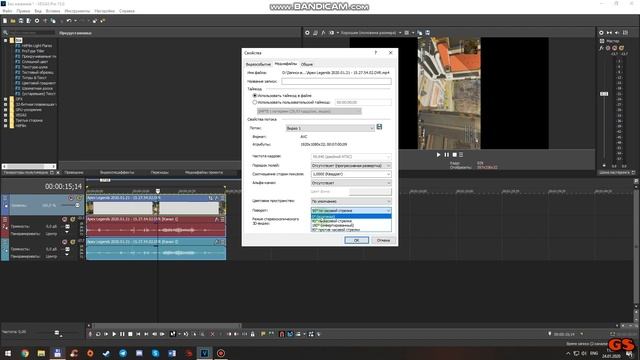This screenshot has width=640, height=360.
Task: Choose the highlighted 0° (original) rotation option
Action: pos(351,216)
